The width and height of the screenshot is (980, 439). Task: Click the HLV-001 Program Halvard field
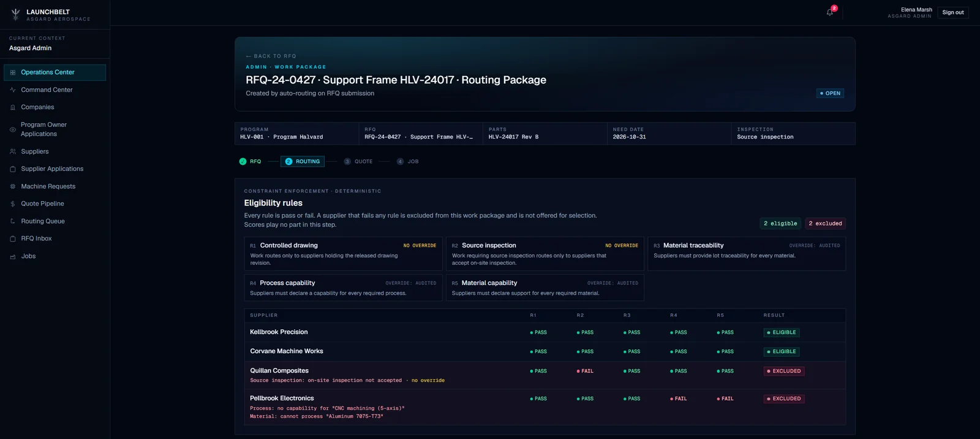pyautogui.click(x=296, y=134)
